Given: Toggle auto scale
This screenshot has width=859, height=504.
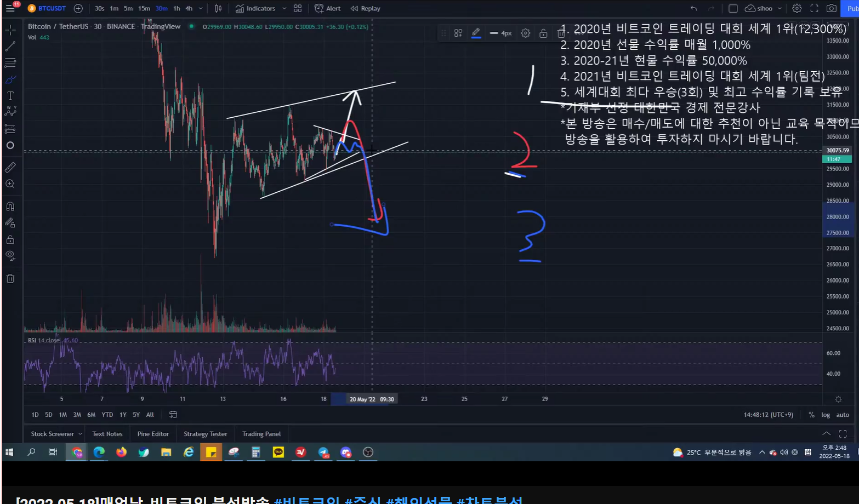Looking at the screenshot, I should pyautogui.click(x=843, y=415).
